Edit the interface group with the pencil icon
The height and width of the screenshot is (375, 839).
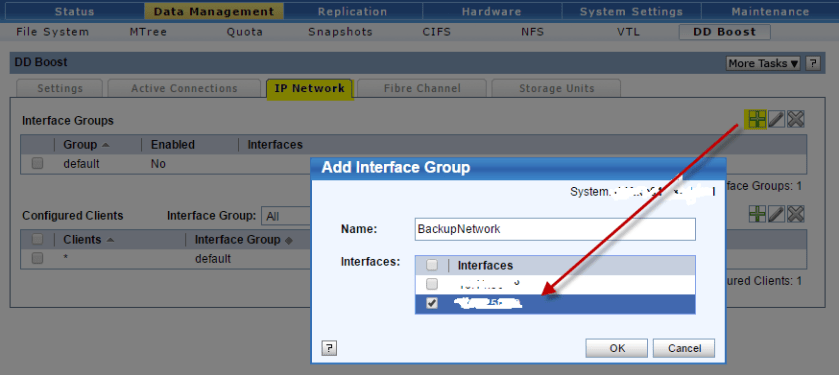[776, 119]
